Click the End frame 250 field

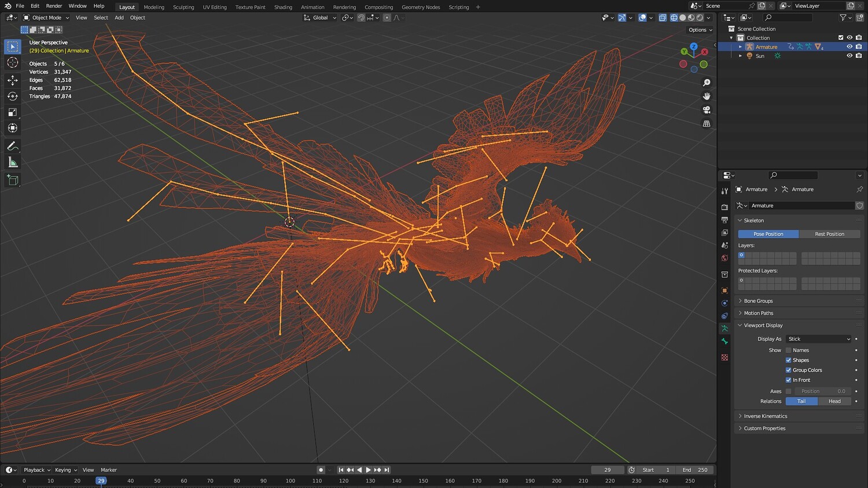click(x=694, y=470)
